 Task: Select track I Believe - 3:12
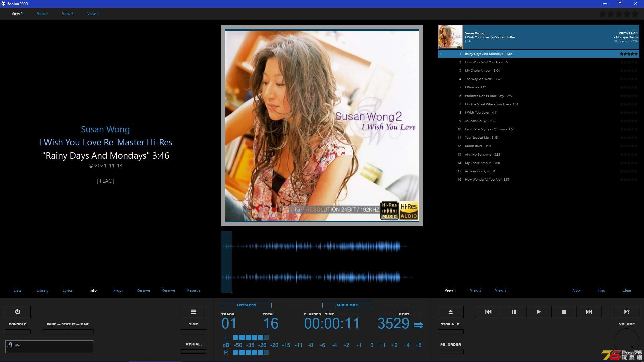pos(538,87)
